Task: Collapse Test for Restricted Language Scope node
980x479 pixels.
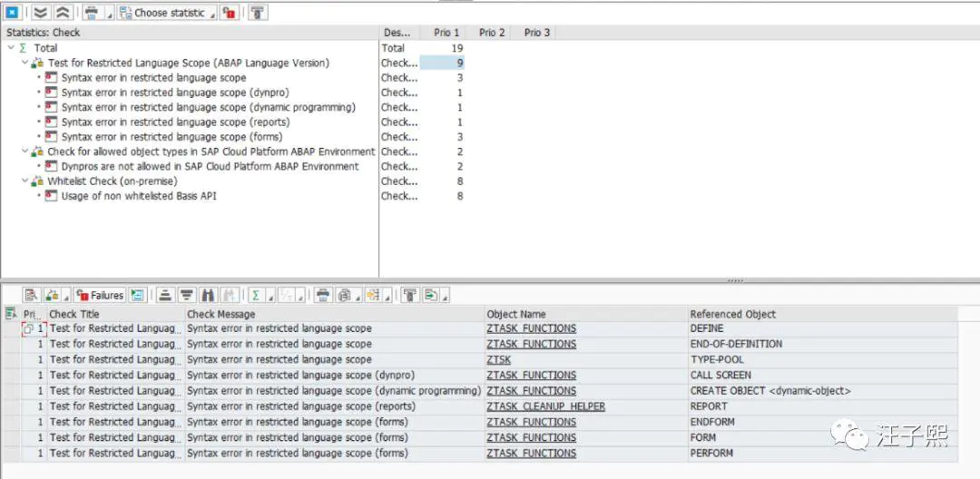Action: [25, 63]
